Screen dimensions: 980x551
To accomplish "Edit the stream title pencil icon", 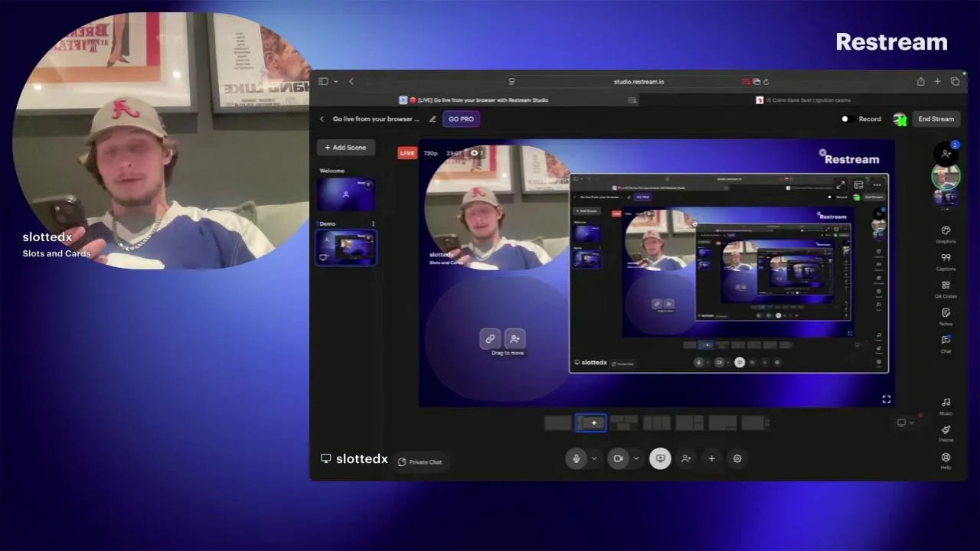I will [x=433, y=119].
